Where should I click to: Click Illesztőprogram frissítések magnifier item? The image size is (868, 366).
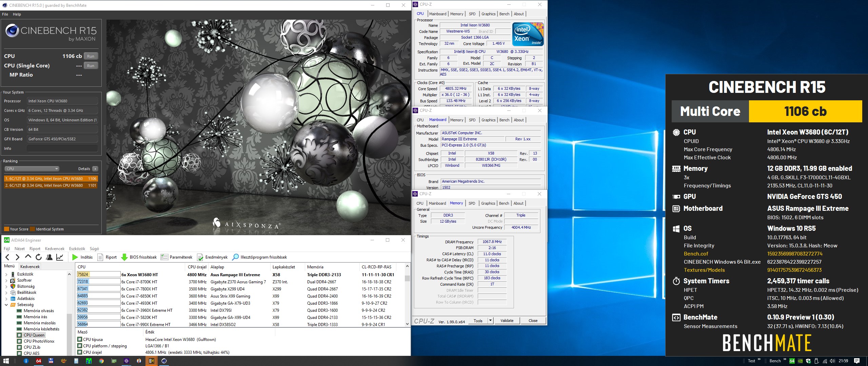pyautogui.click(x=259, y=257)
